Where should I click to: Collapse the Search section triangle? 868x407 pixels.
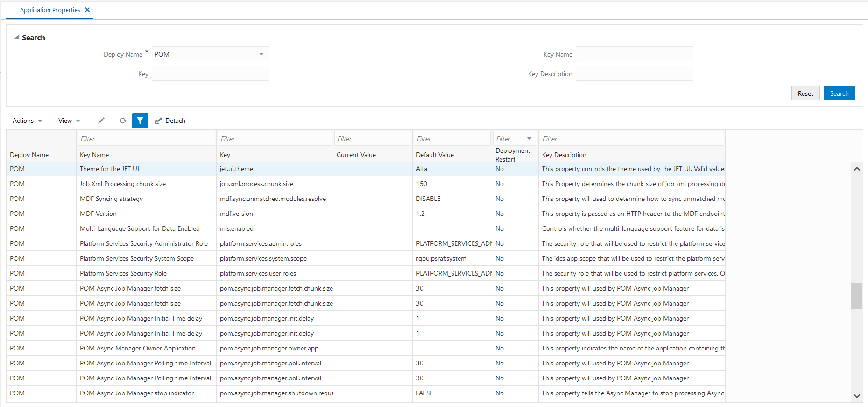[x=17, y=37]
